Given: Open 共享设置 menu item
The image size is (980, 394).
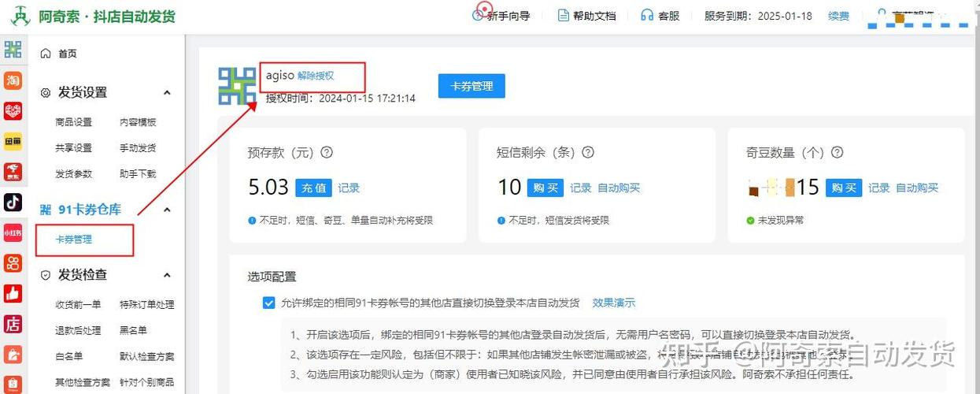Looking at the screenshot, I should point(73,148).
